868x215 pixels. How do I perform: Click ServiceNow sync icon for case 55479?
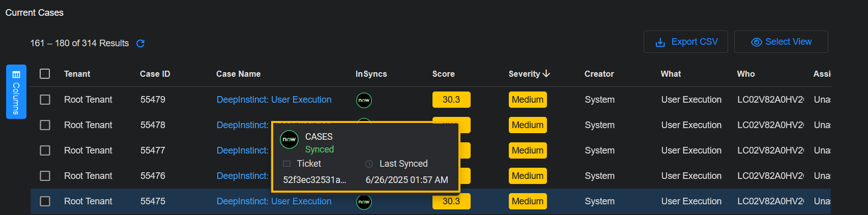click(x=364, y=100)
